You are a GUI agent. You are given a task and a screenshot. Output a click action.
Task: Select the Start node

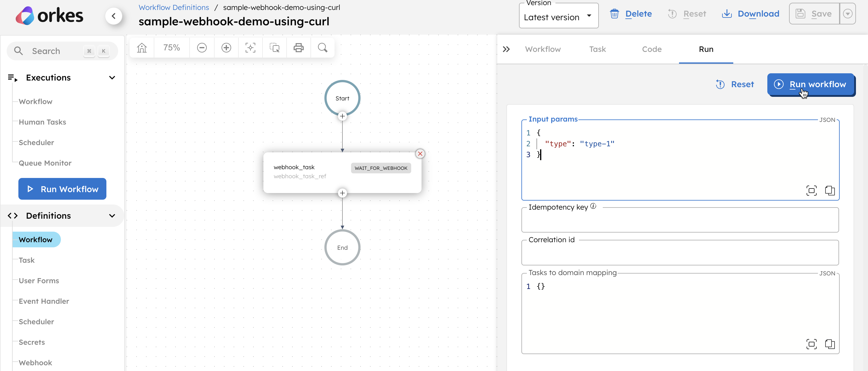pos(342,98)
